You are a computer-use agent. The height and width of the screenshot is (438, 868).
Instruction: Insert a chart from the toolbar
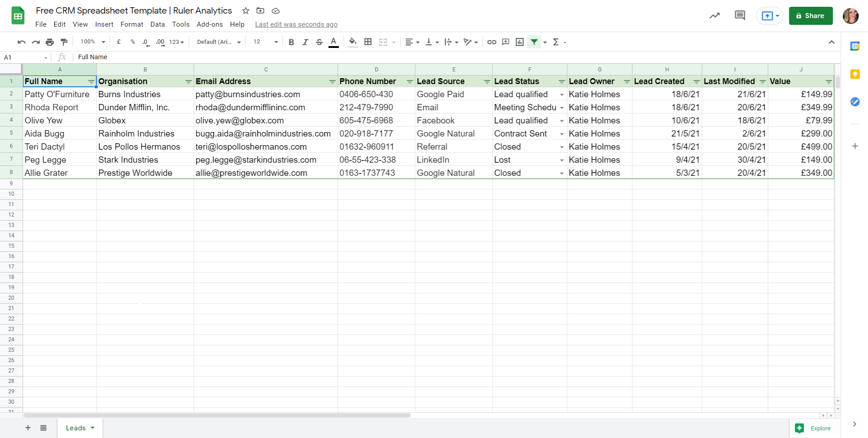519,42
